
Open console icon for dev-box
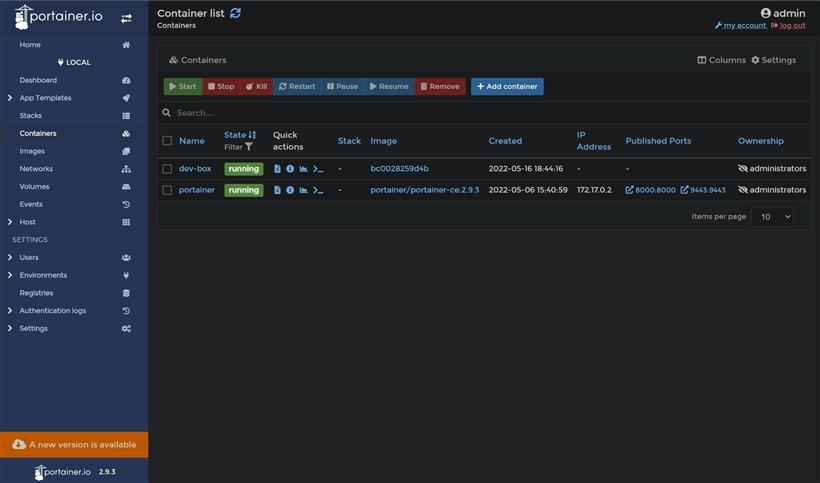coord(318,169)
